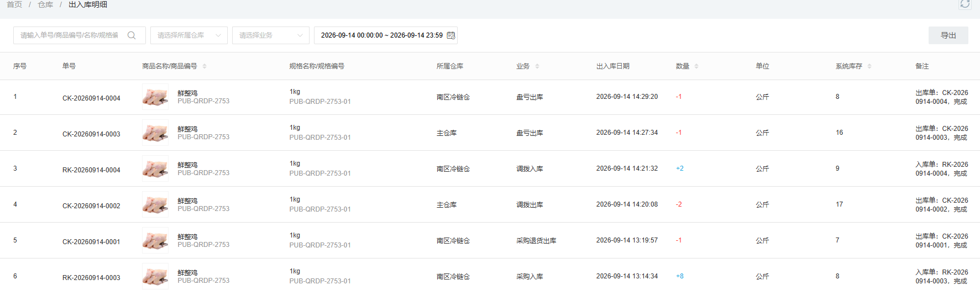The width and height of the screenshot is (980, 290).
Task: Click system stock value 7
Action: pyautogui.click(x=837, y=240)
